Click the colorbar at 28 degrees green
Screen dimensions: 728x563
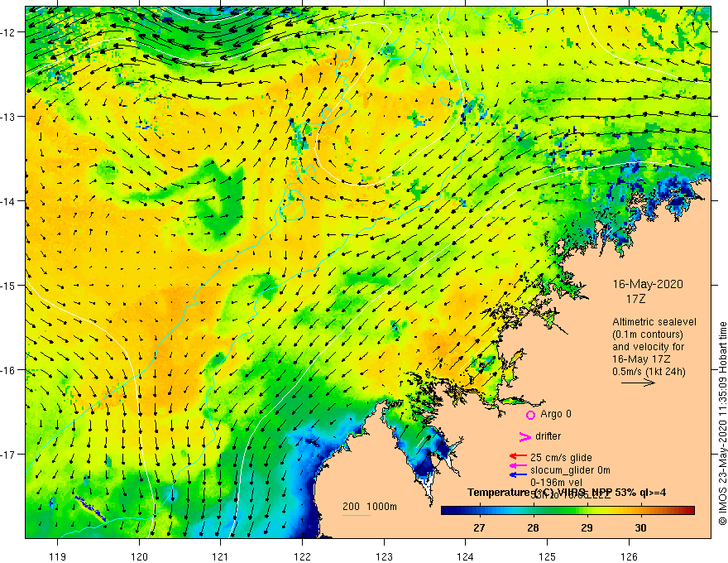click(x=533, y=511)
